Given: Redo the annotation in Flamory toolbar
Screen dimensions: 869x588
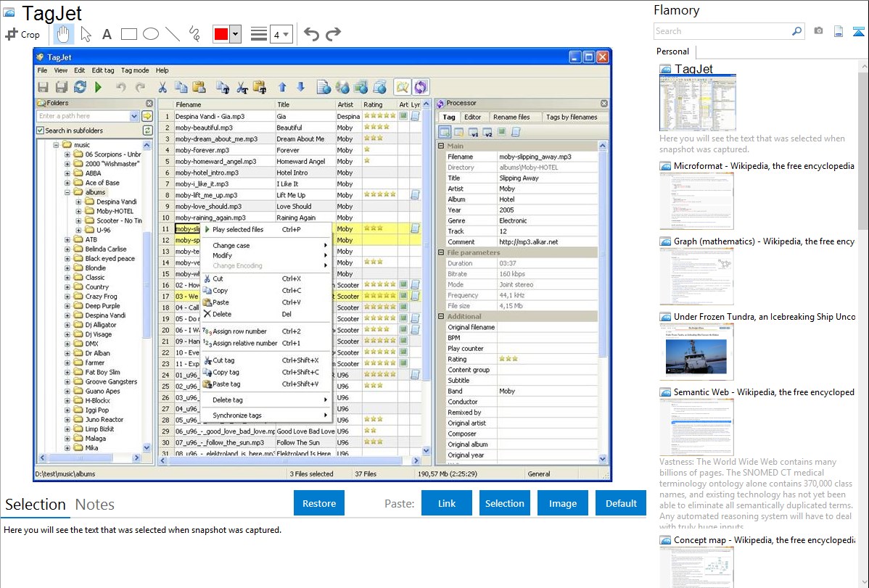Looking at the screenshot, I should (333, 34).
